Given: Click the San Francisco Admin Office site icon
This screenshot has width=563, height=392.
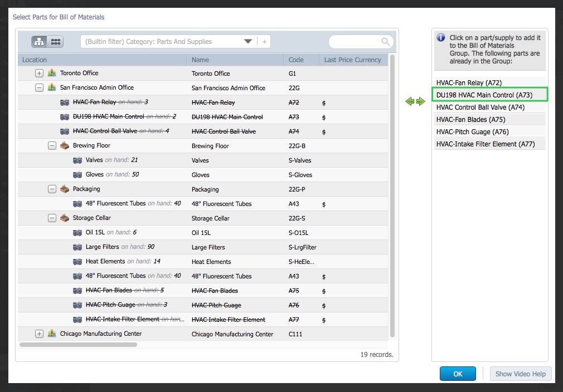Looking at the screenshot, I should point(52,87).
